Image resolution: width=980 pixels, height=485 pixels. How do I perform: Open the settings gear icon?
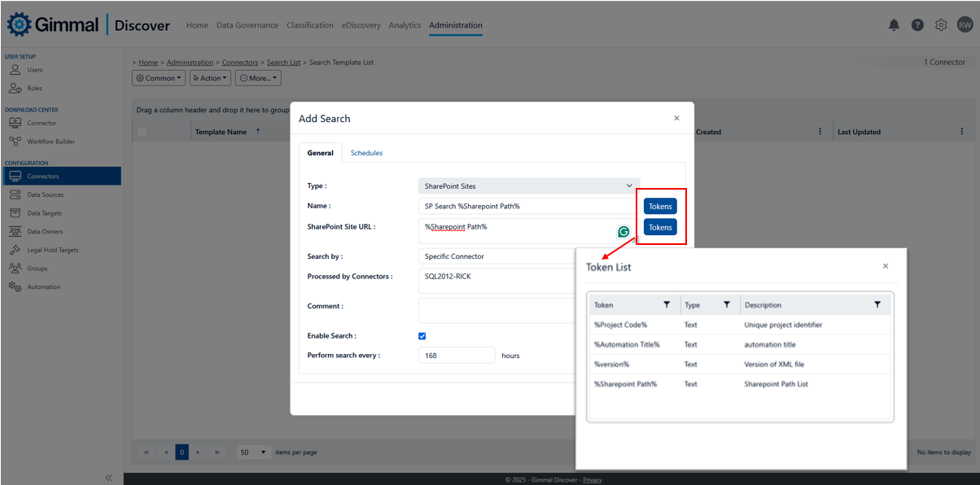click(x=941, y=25)
